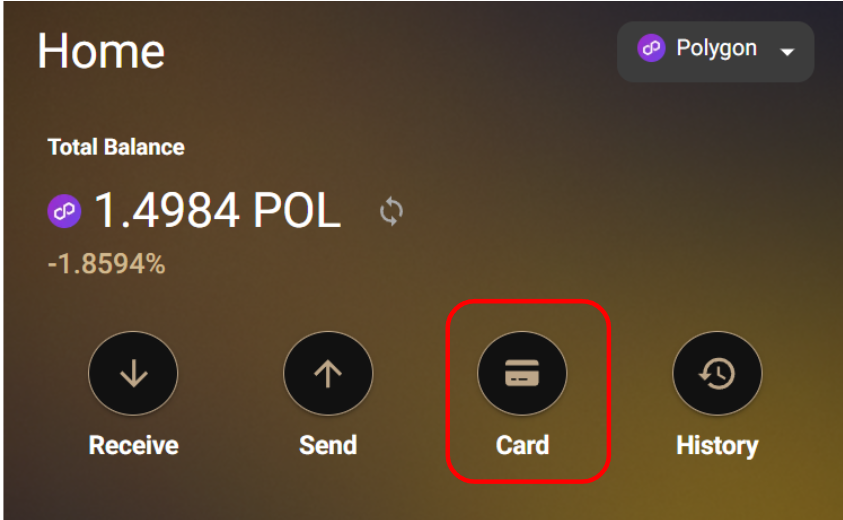Click the Receive label
843x520 pixels.
(x=133, y=445)
